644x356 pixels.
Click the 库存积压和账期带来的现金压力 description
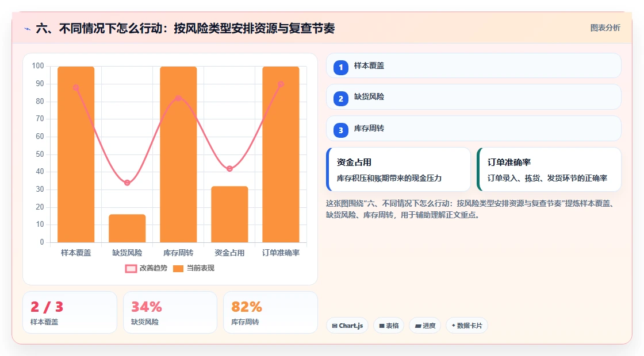(x=389, y=179)
